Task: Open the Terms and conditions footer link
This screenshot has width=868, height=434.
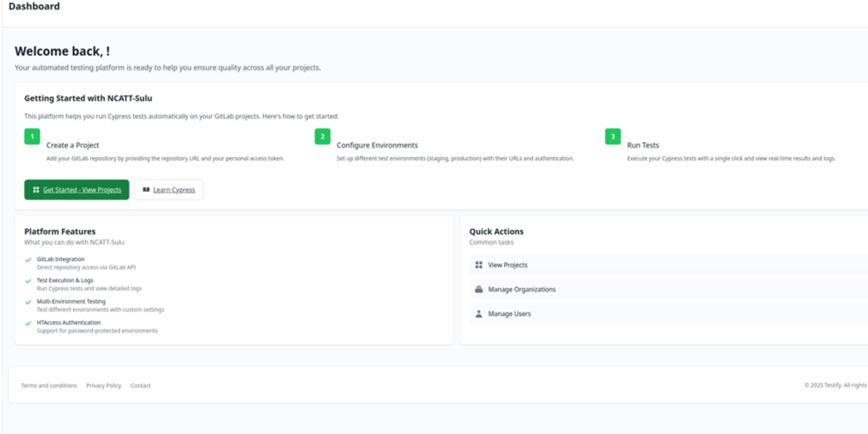Action: pyautogui.click(x=49, y=385)
